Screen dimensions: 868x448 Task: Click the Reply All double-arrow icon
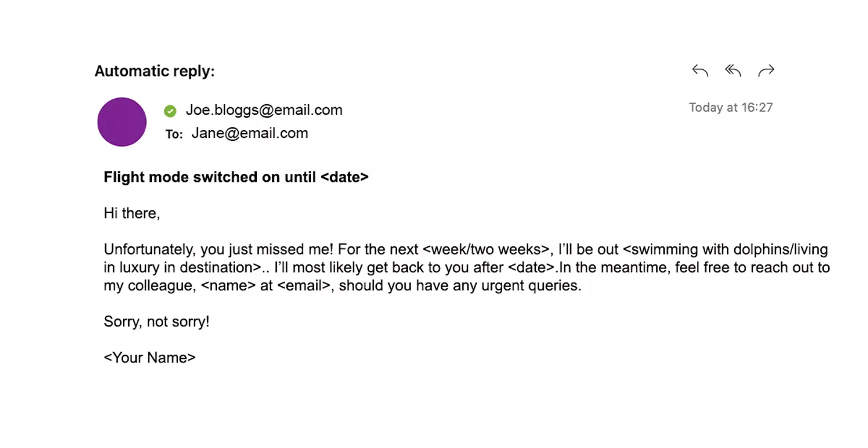pos(732,71)
